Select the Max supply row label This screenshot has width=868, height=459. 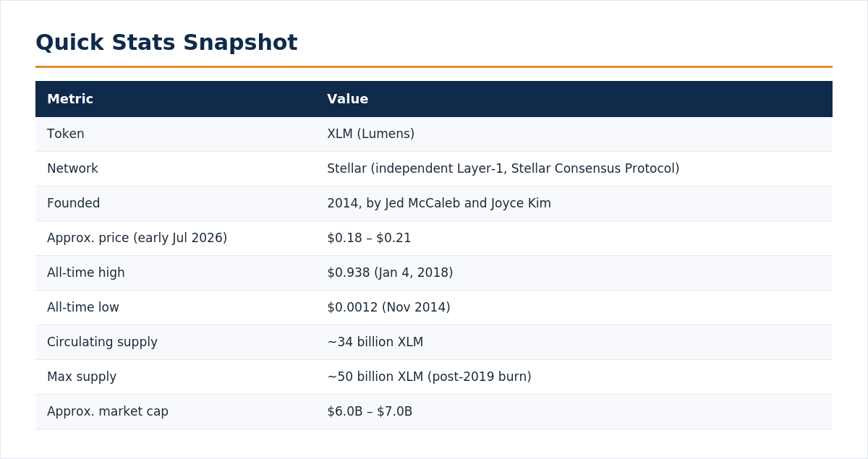point(82,377)
